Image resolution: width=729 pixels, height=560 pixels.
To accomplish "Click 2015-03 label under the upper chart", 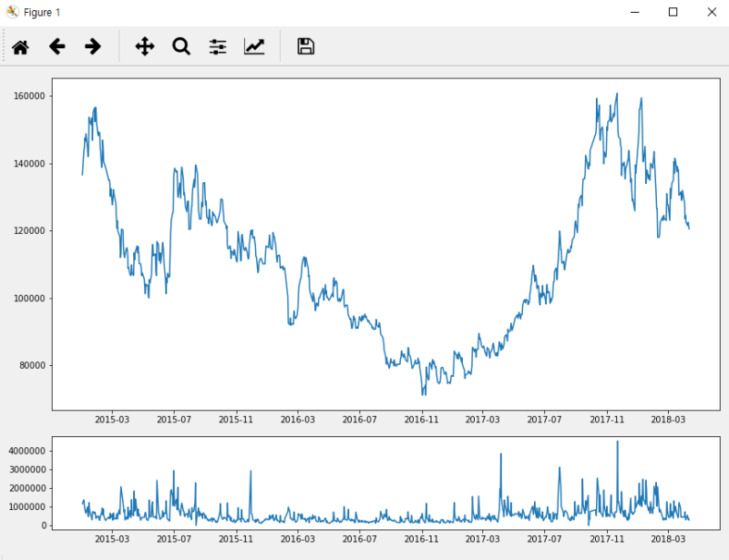I will tap(112, 419).
